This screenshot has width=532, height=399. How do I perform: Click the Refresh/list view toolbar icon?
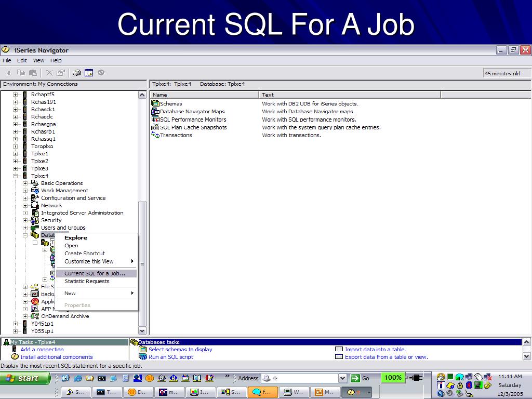(89, 73)
